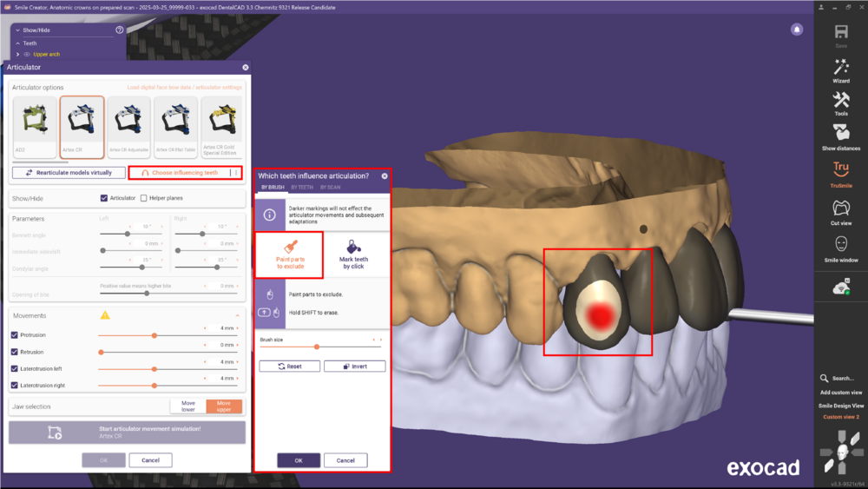Close the Which teeth influence articulation dialog
The width and height of the screenshot is (868, 489).
tap(385, 176)
